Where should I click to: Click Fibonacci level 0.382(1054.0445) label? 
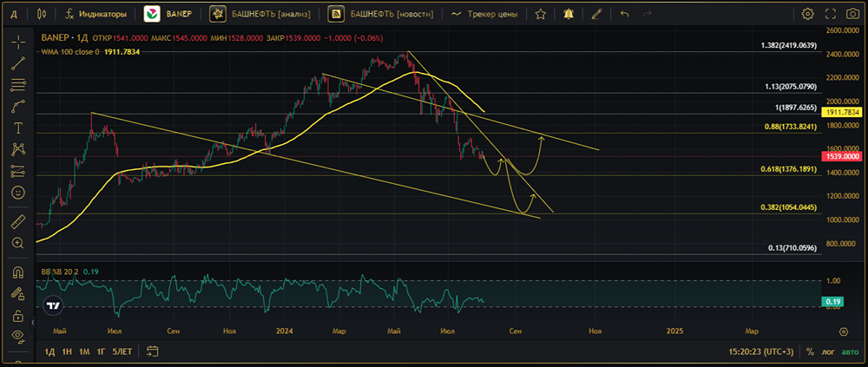click(x=789, y=207)
